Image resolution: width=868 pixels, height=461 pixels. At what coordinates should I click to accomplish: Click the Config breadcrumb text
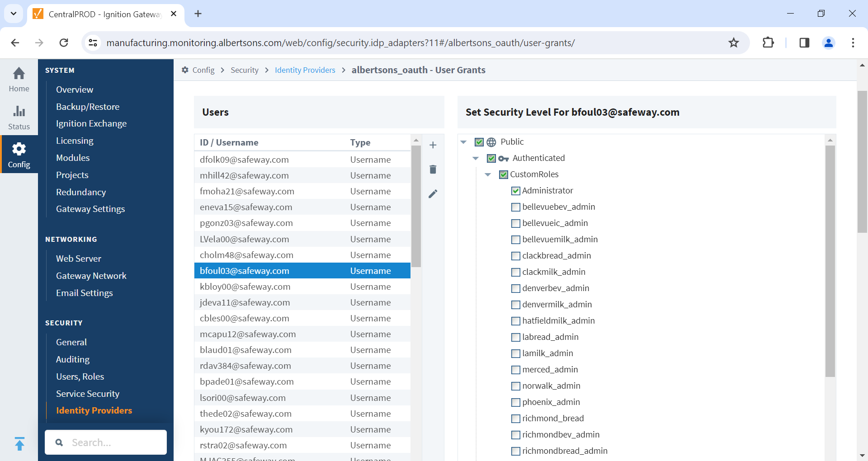203,70
